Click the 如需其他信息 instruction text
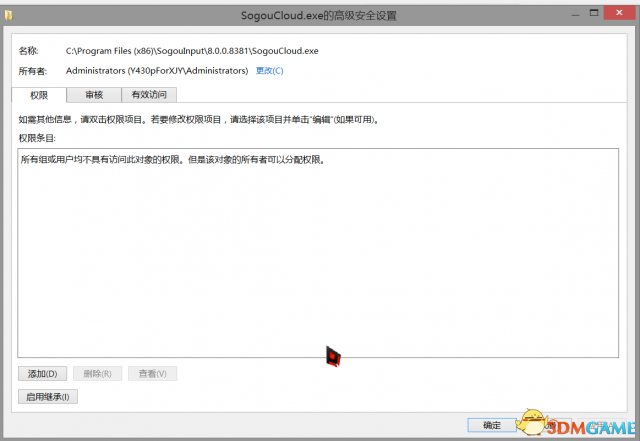640x441 pixels. [x=198, y=120]
